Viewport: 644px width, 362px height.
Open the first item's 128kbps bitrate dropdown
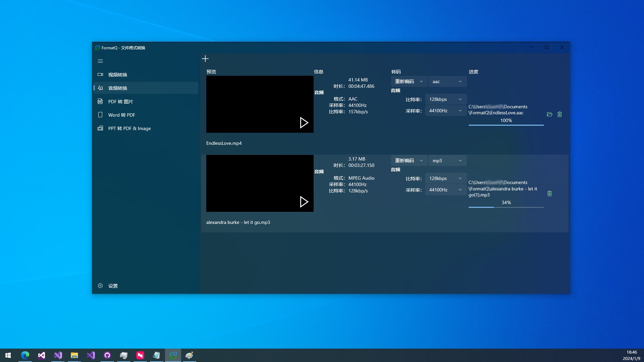pyautogui.click(x=445, y=99)
